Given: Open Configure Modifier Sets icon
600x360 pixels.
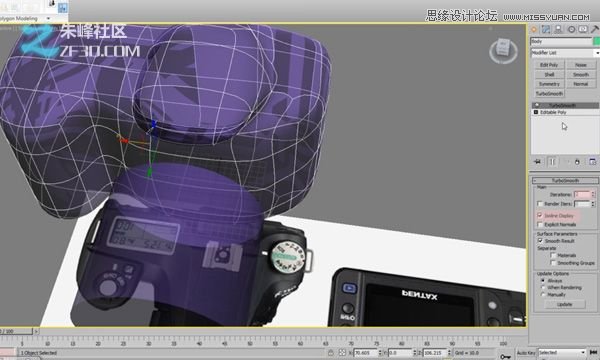Looking at the screenshot, I should [x=592, y=162].
